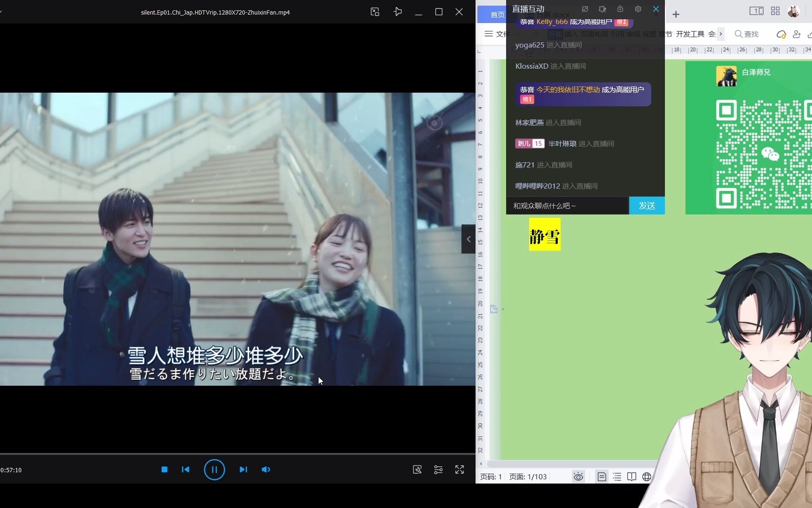Viewport: 812px width, 508px height.
Task: Open the player's image search icon
Action: coord(417,469)
